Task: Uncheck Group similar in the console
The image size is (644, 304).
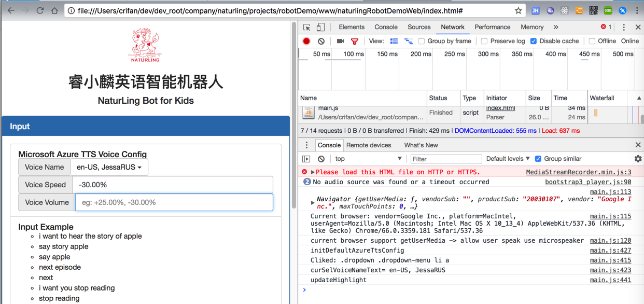Action: pyautogui.click(x=538, y=159)
